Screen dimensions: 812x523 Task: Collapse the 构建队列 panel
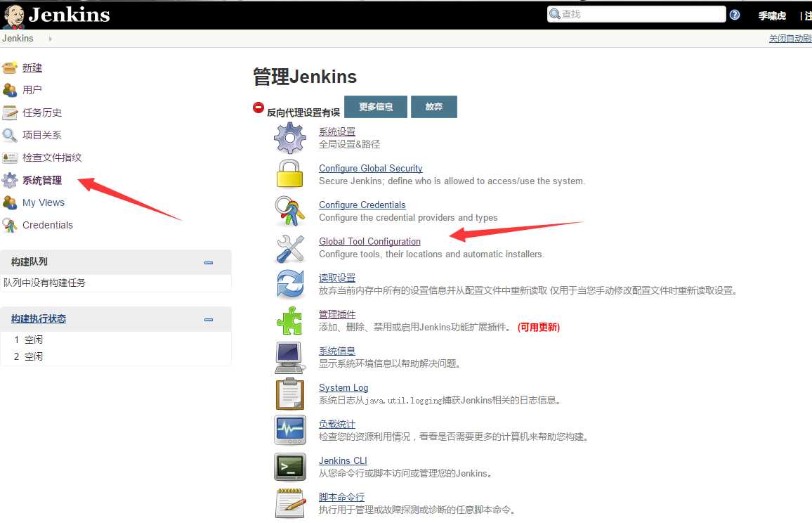pos(209,263)
